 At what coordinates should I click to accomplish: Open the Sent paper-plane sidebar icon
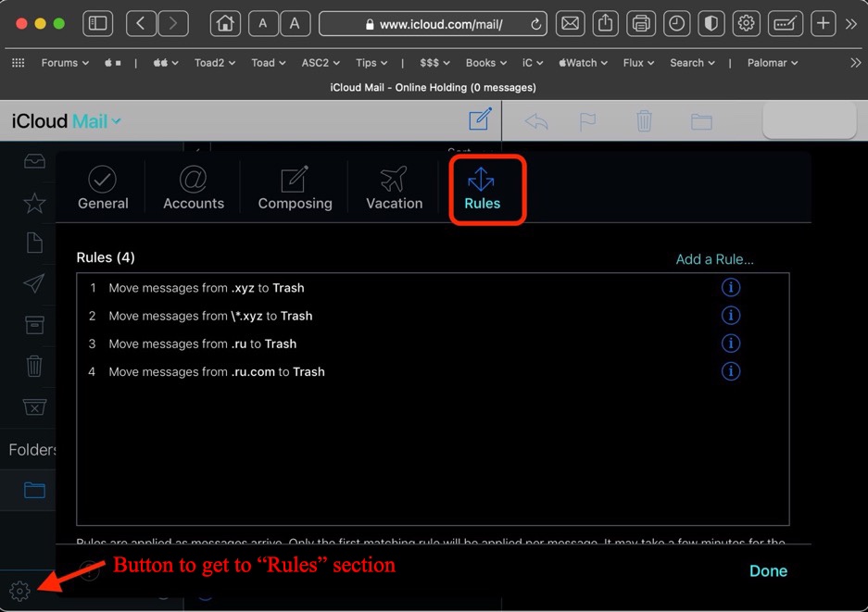33,283
